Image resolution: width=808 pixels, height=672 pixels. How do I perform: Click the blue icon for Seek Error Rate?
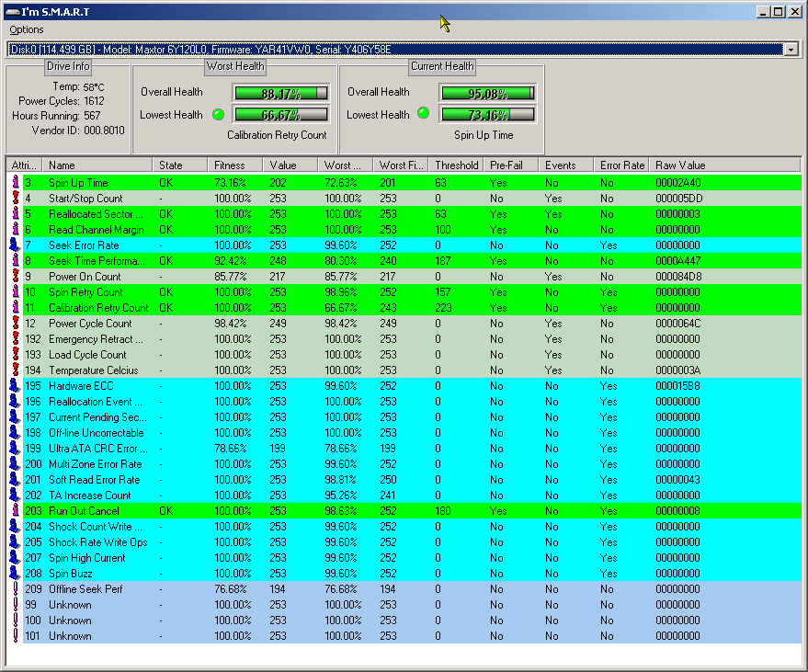15,245
